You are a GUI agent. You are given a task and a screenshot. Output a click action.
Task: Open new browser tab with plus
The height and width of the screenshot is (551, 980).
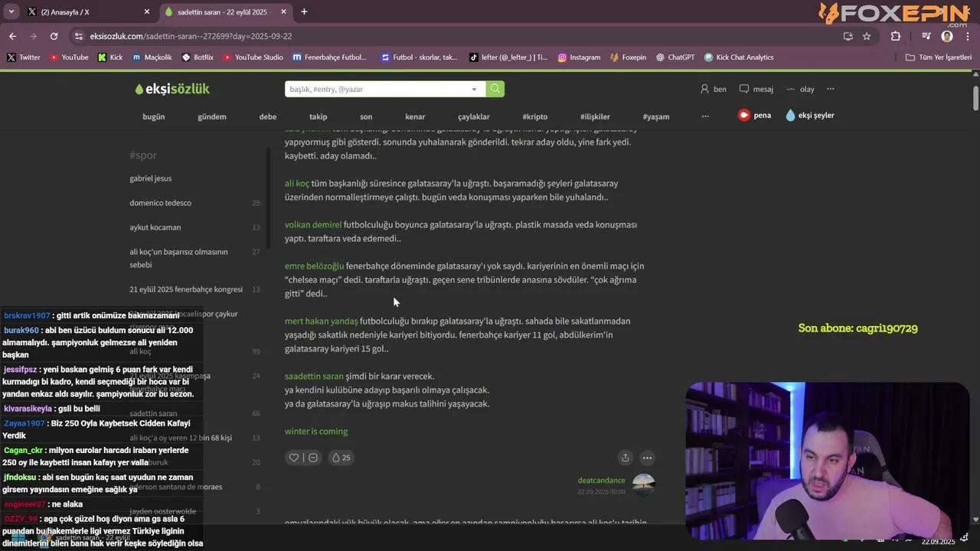(x=304, y=11)
